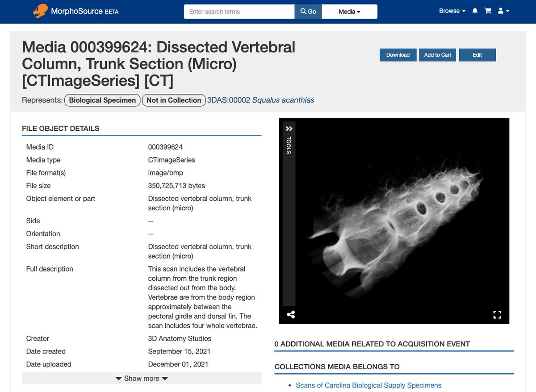Click the search terms input field

click(239, 12)
